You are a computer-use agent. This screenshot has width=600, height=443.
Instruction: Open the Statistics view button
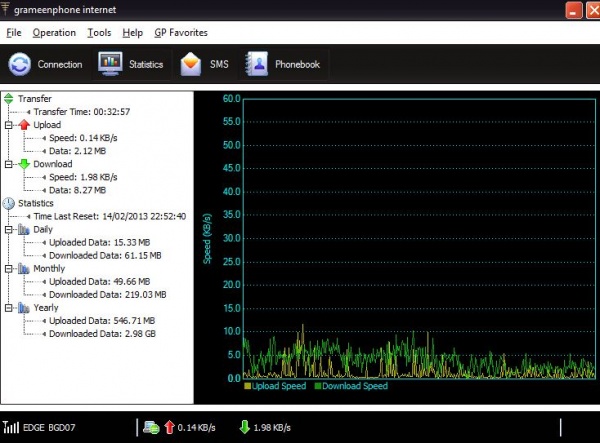[x=131, y=64]
